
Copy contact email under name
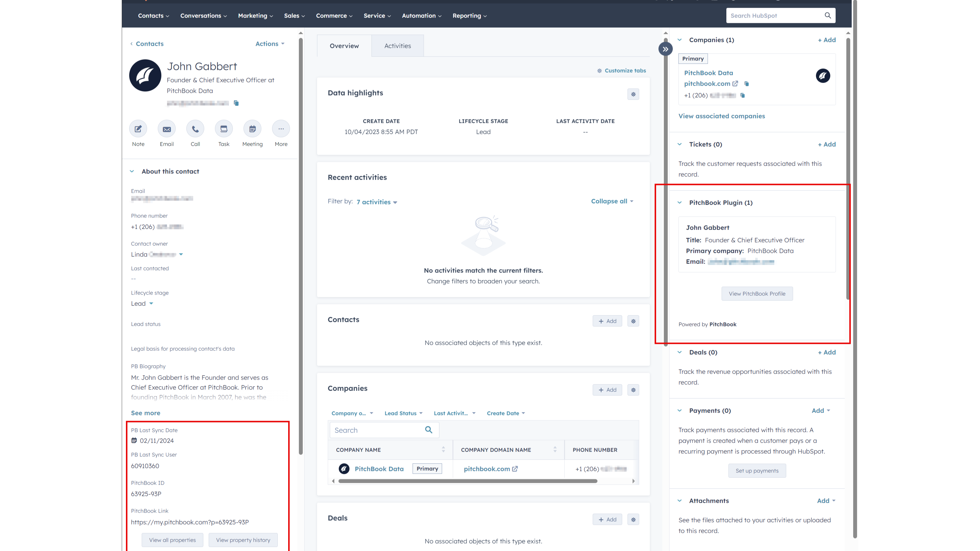236,103
